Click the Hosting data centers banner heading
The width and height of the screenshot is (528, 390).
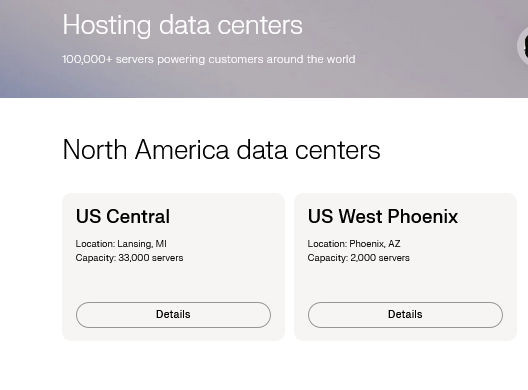(183, 25)
